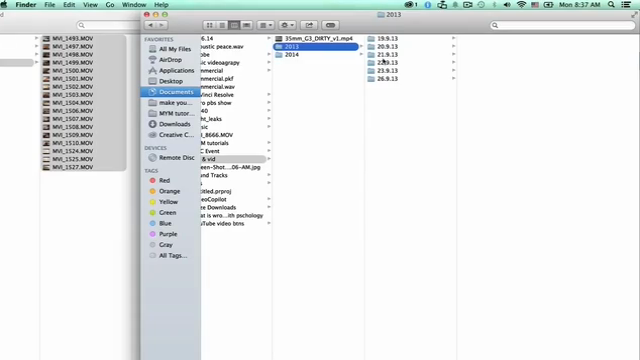
Task: Click the Edit Tags toolbar button
Action: [330, 25]
